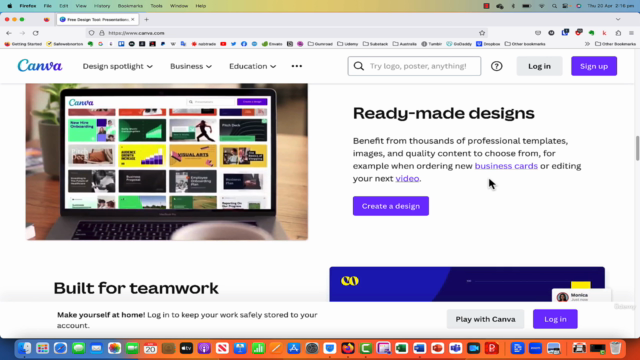Click the shield tracking protection icon
Viewport: 640px width, 360px height.
[91, 33]
